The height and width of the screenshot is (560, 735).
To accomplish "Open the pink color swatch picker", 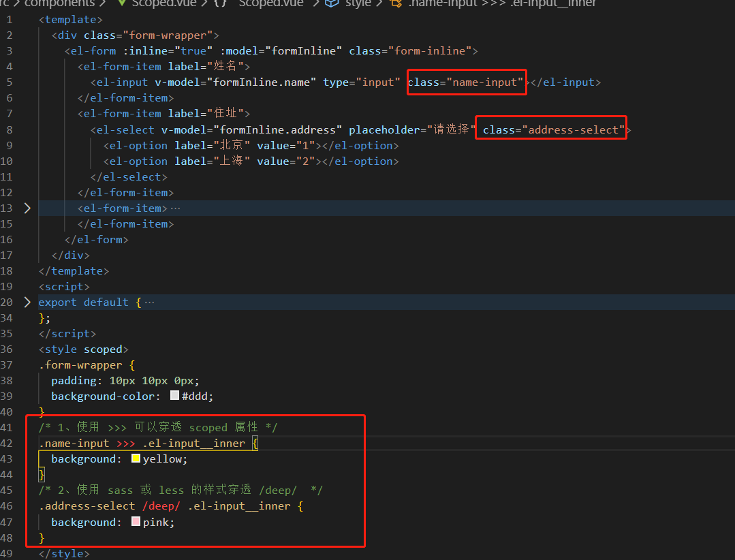I will tap(136, 521).
